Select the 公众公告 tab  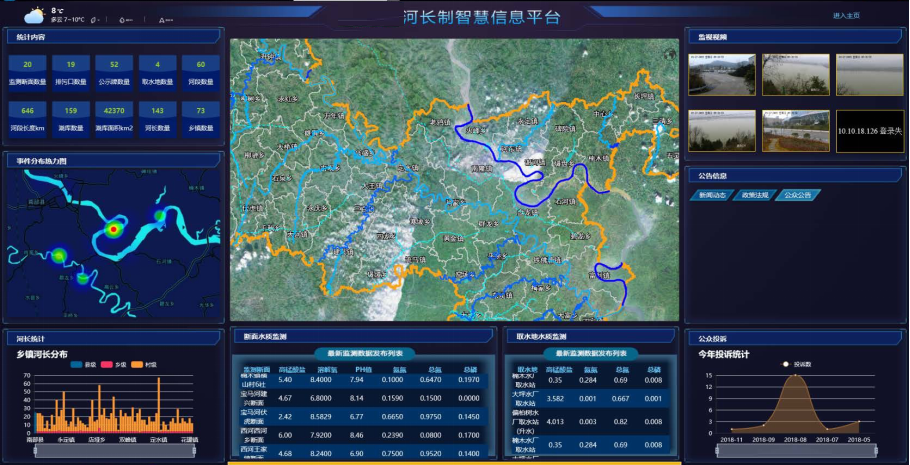pos(798,195)
